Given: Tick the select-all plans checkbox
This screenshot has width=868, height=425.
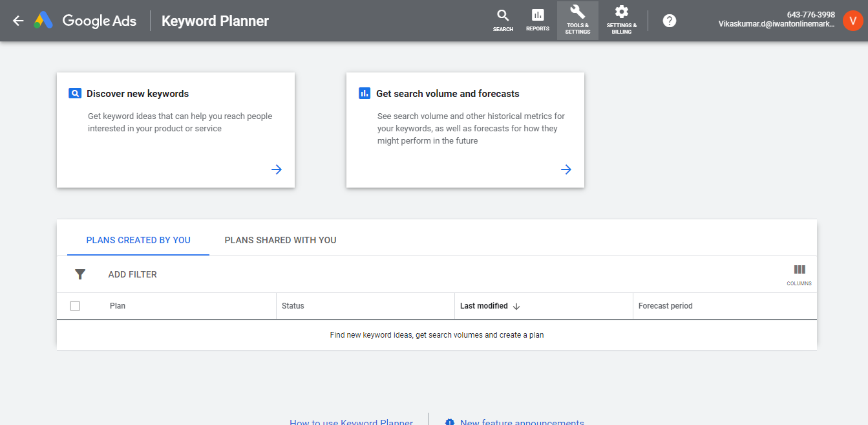Looking at the screenshot, I should (x=75, y=306).
